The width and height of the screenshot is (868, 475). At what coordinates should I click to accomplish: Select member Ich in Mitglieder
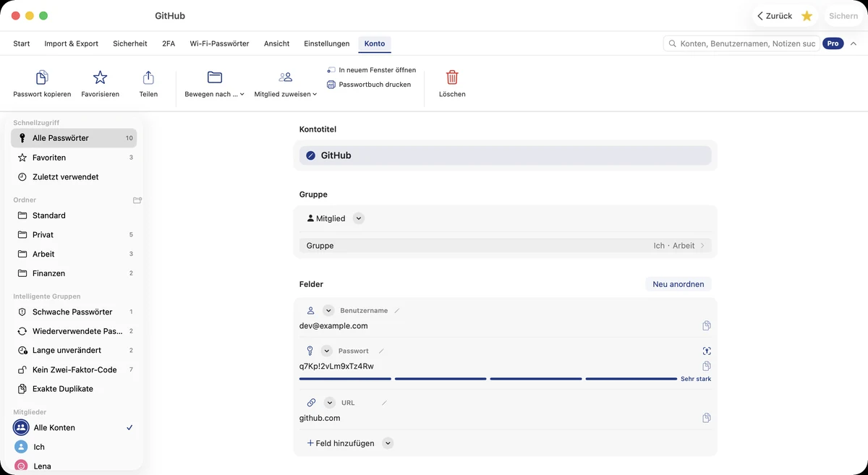click(74, 447)
